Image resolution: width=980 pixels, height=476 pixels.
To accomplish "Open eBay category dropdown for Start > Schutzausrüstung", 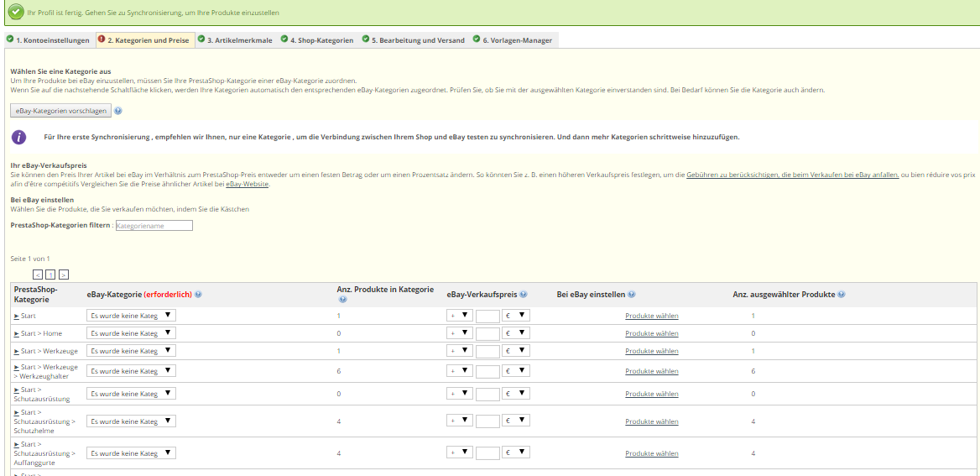I will pyautogui.click(x=131, y=394).
